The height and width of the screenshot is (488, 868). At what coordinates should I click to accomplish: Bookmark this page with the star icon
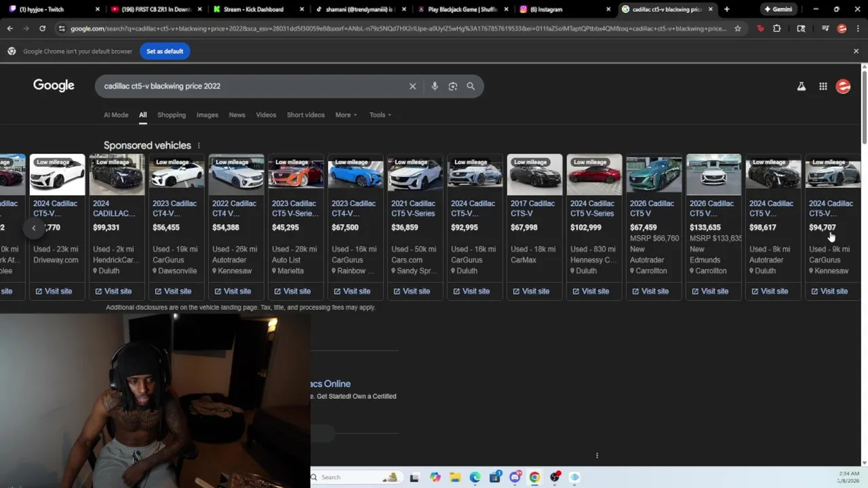[x=738, y=28]
